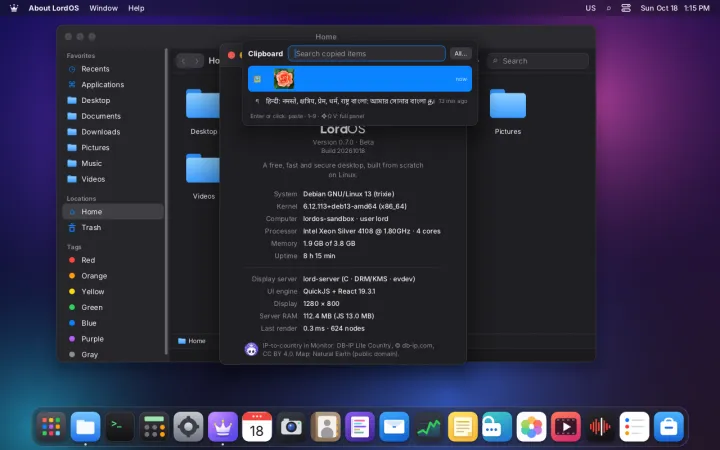720x450 pixels.
Task: Launch the Camera app from the dock
Action: pyautogui.click(x=291, y=427)
